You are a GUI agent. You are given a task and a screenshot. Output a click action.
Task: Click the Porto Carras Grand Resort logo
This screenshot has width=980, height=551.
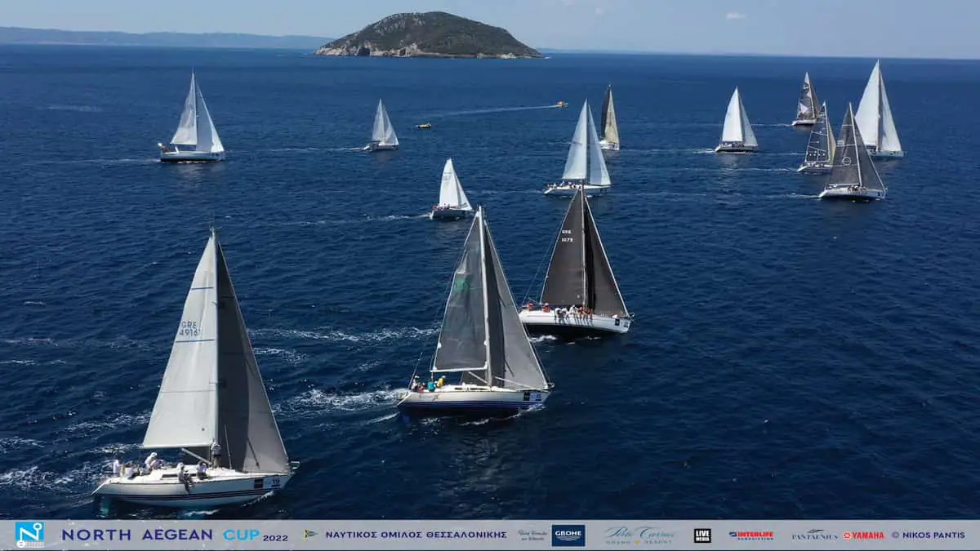point(639,535)
